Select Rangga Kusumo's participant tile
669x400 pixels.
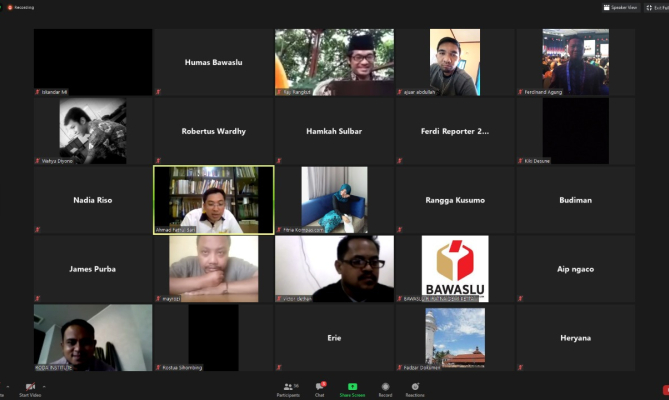click(455, 200)
